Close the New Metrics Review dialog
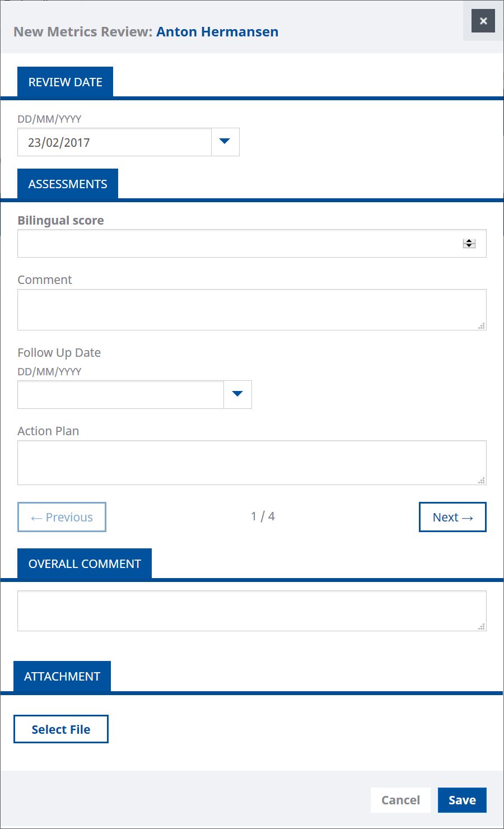The height and width of the screenshot is (829, 504). 483,21
